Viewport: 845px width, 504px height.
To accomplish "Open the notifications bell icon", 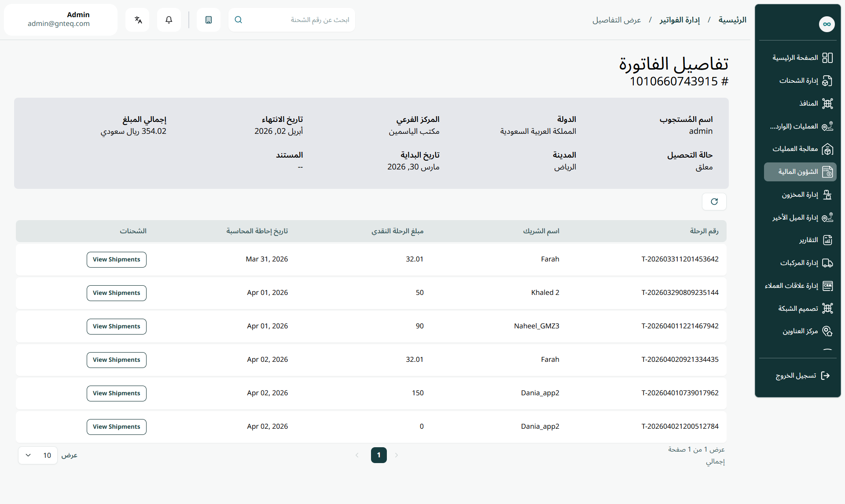I will [x=169, y=20].
